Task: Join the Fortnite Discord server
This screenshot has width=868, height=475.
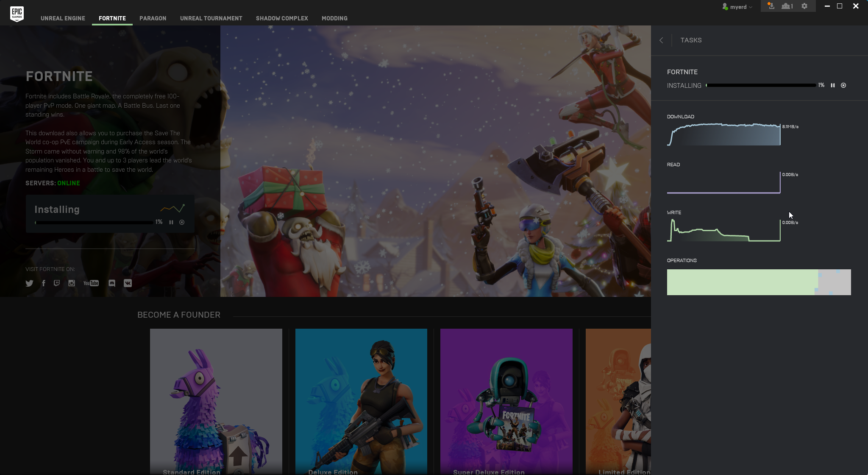Action: click(x=112, y=283)
